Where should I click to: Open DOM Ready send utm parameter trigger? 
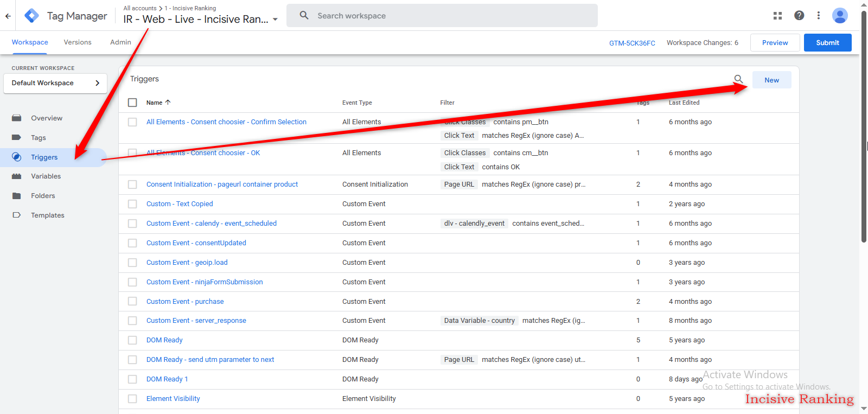210,360
